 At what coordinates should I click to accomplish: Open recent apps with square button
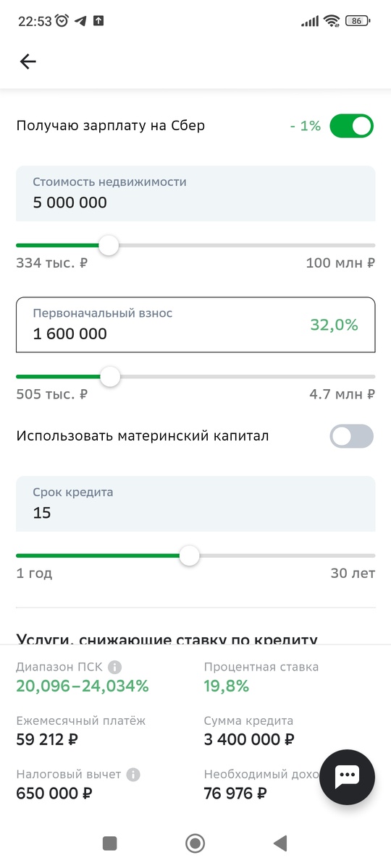(x=110, y=843)
